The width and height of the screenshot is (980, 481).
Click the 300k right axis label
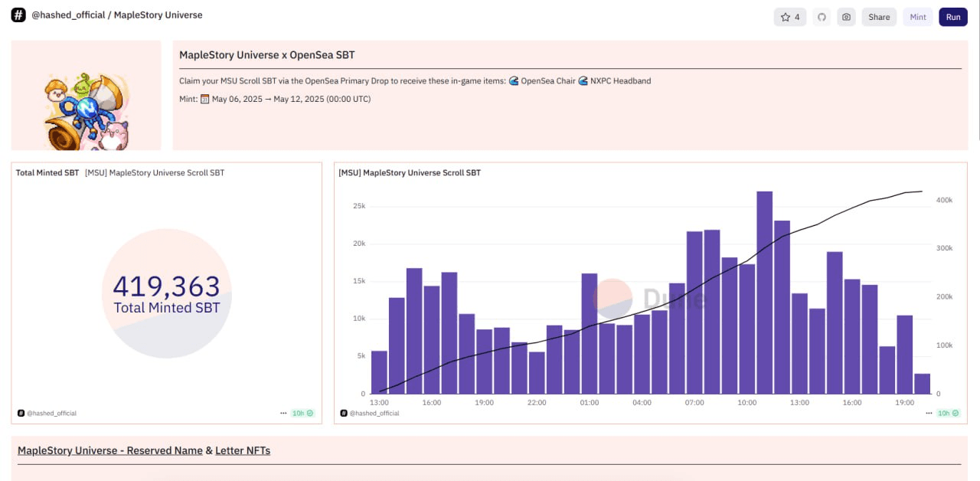(945, 248)
